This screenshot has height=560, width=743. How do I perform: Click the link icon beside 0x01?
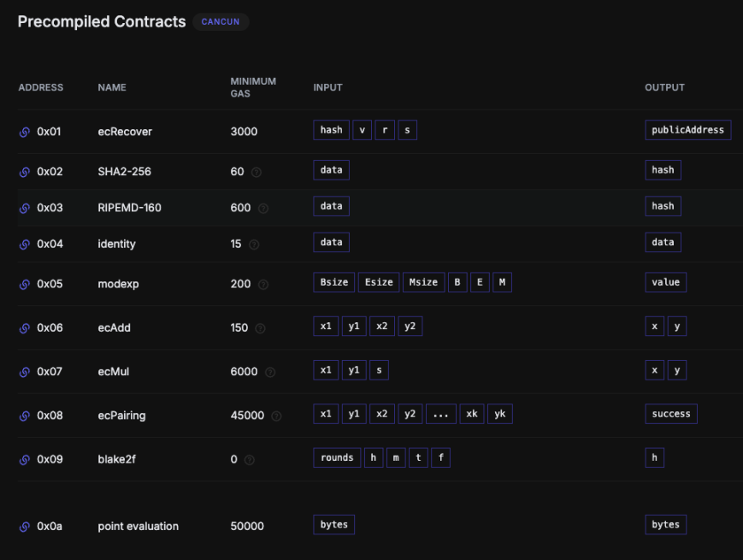25,133
